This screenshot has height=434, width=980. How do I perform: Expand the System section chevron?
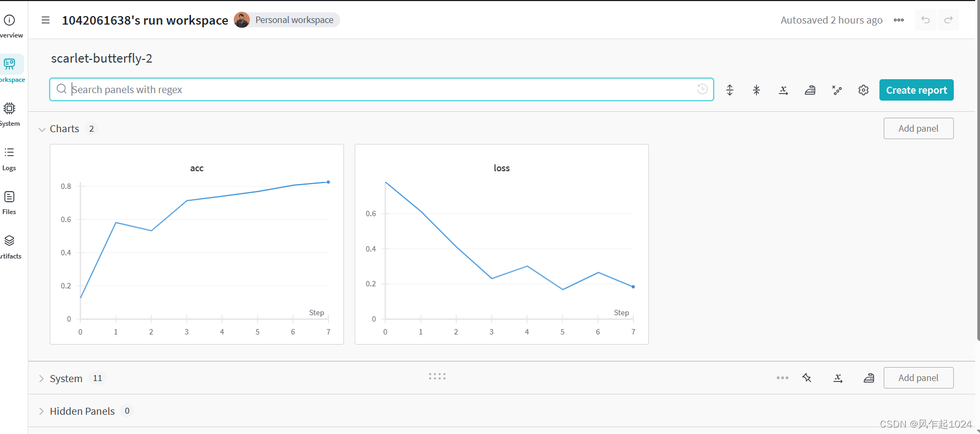click(41, 378)
